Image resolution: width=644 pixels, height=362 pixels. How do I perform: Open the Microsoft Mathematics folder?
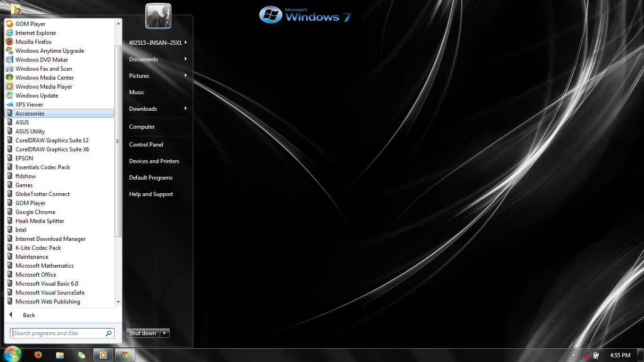point(59,266)
